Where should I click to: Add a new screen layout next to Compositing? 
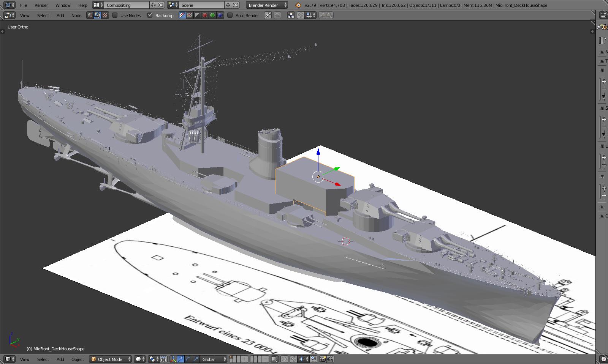pyautogui.click(x=153, y=5)
